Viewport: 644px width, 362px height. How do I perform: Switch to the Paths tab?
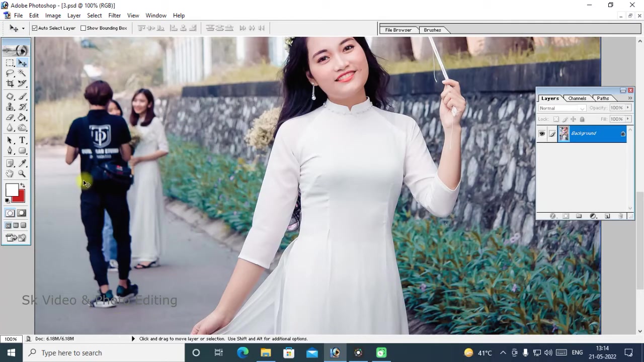click(603, 99)
